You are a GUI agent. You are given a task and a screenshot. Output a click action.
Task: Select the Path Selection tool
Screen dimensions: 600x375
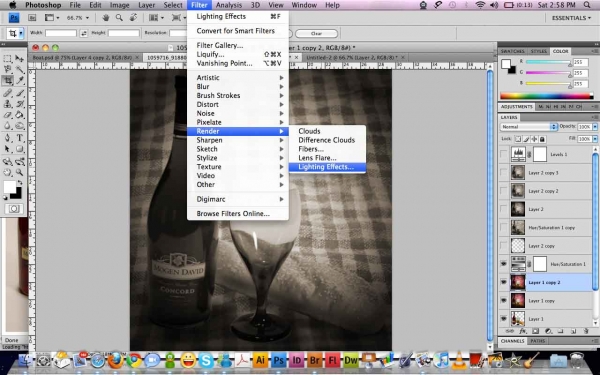tap(7, 149)
